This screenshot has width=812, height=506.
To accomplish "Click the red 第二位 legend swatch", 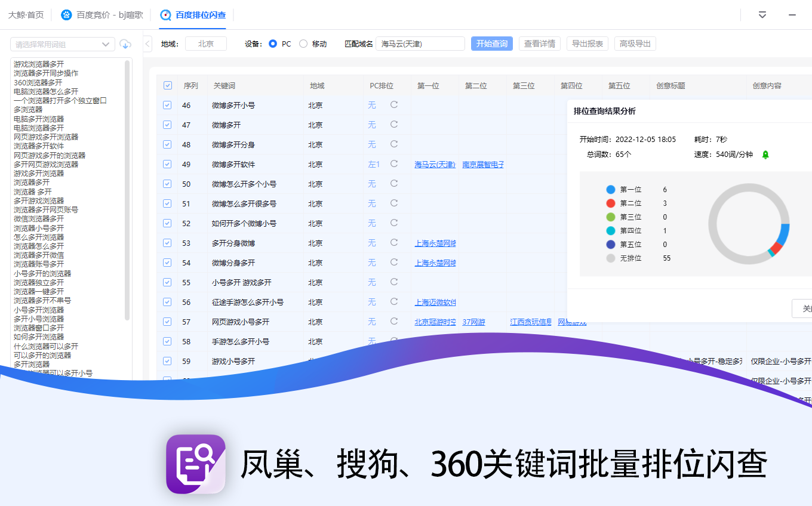I will click(x=610, y=203).
